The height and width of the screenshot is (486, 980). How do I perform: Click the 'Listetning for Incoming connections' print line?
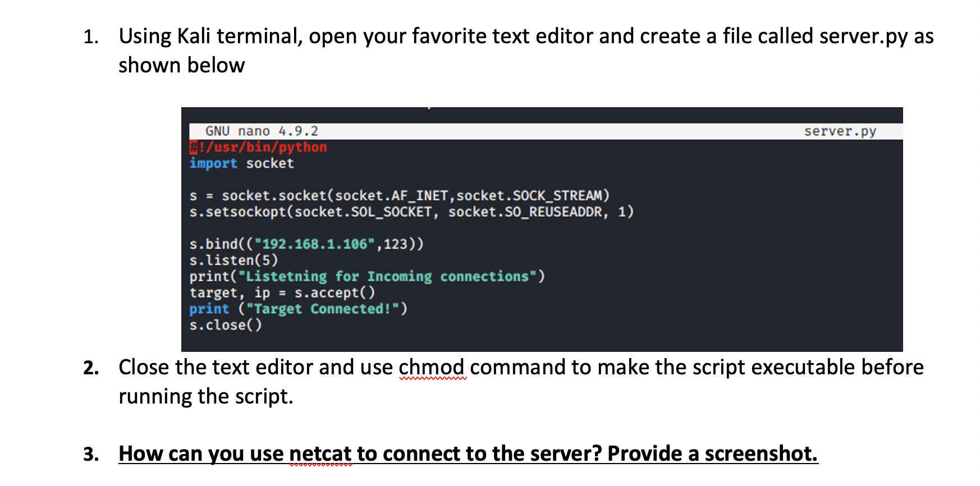367,277
